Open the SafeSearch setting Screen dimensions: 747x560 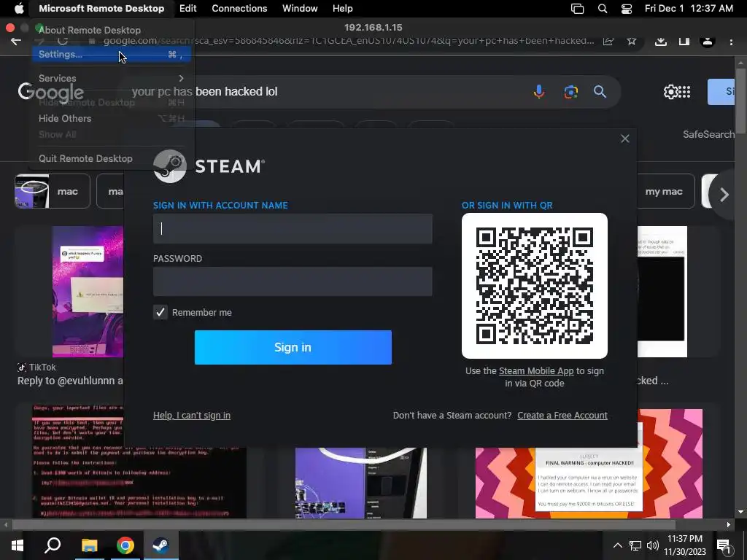pyautogui.click(x=708, y=134)
